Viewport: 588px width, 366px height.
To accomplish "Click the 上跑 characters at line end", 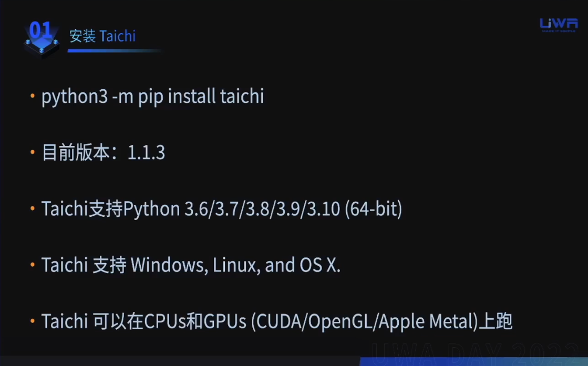I will [496, 321].
